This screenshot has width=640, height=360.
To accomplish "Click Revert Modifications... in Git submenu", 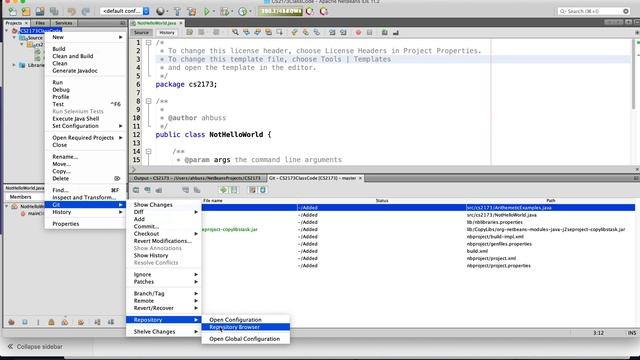I will click(162, 241).
